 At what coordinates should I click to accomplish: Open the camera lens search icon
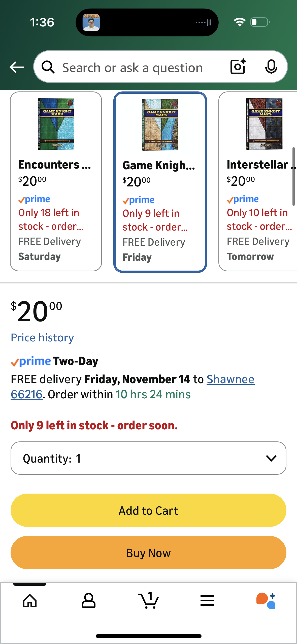point(238,67)
